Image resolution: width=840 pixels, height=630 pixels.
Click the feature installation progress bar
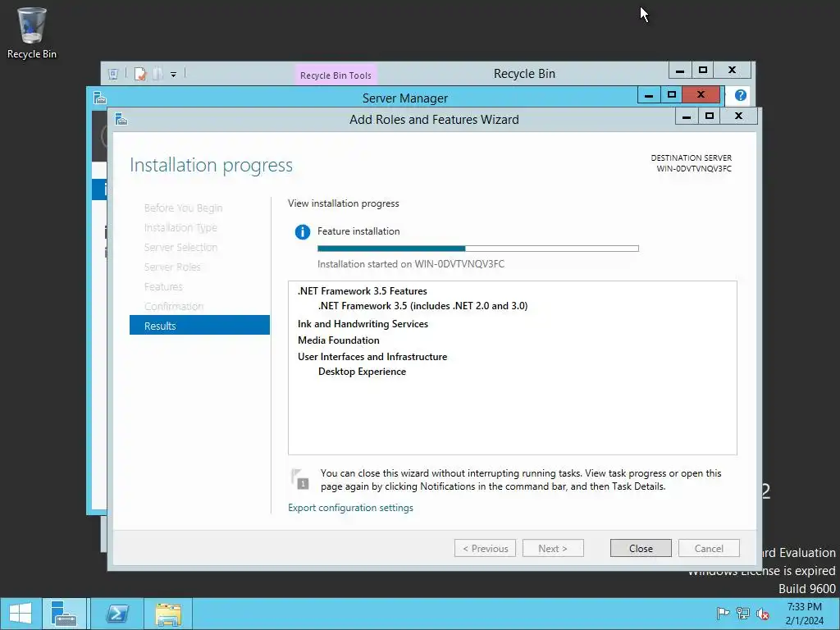[x=478, y=249]
